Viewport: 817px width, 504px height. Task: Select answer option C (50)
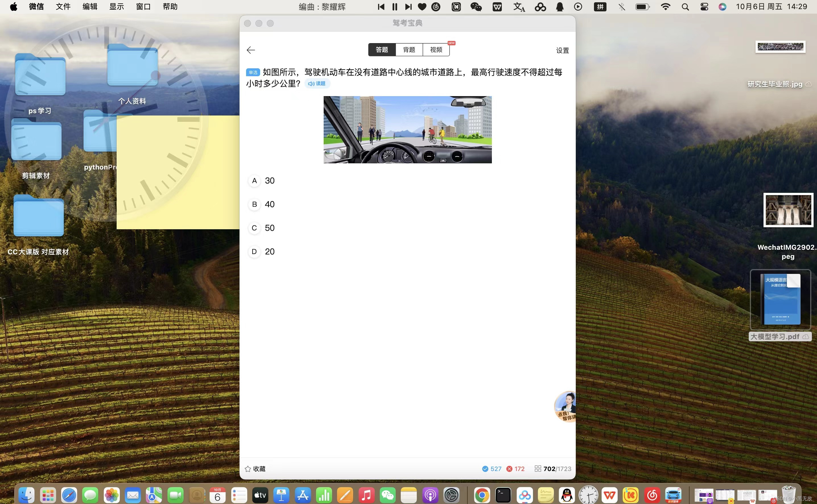(261, 228)
